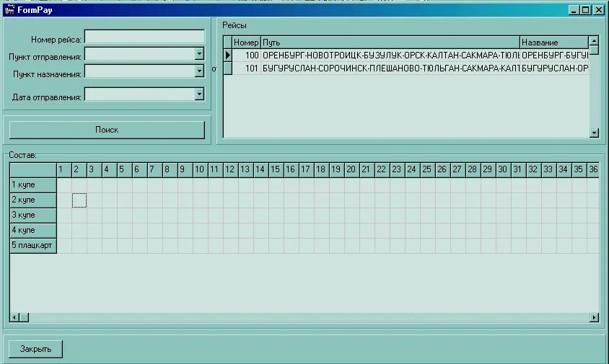Click the Название column header

[x=554, y=43]
